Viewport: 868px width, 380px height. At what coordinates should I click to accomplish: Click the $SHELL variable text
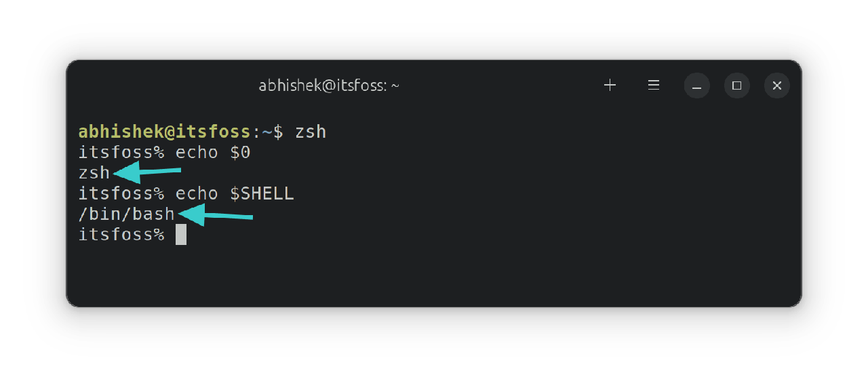[262, 194]
